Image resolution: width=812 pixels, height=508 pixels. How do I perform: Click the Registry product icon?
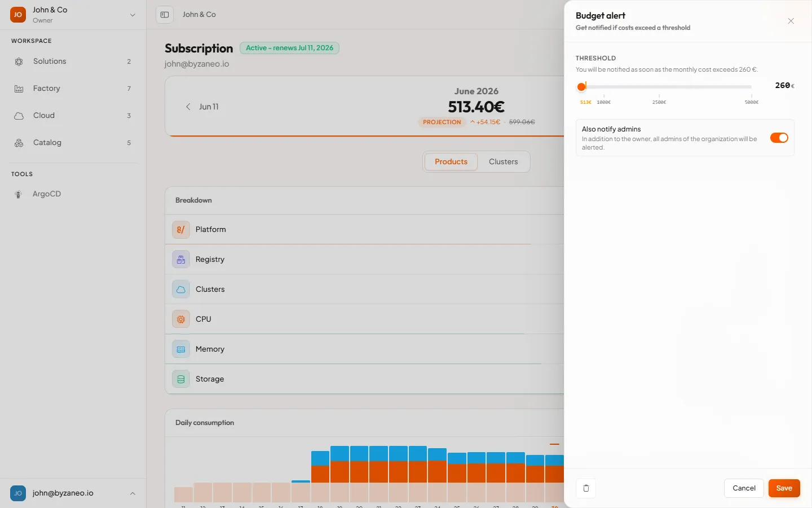point(180,260)
